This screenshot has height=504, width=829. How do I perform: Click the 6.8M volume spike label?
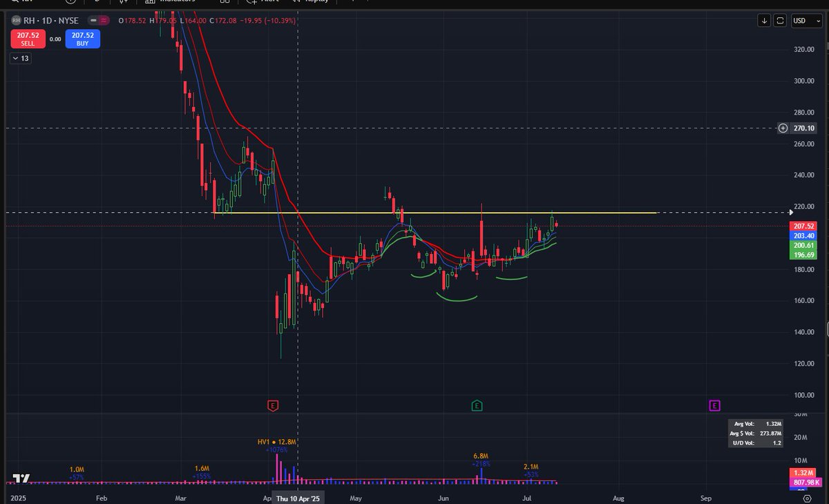(482, 456)
